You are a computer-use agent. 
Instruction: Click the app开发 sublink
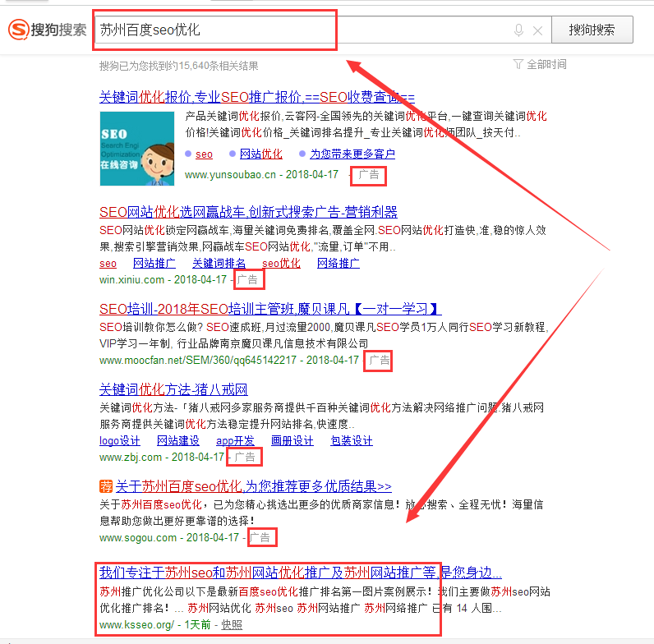click(235, 440)
